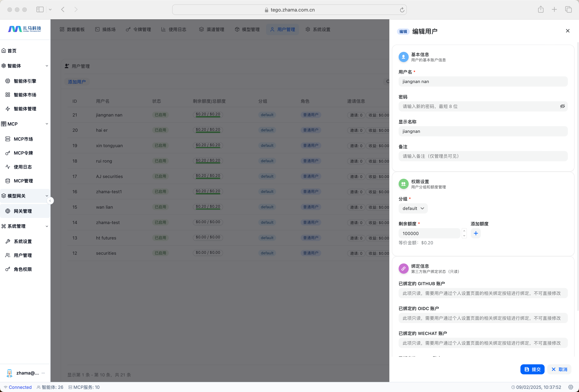The height and width of the screenshot is (392, 579).
Task: Click the 显示名称 input field
Action: pyautogui.click(x=483, y=131)
